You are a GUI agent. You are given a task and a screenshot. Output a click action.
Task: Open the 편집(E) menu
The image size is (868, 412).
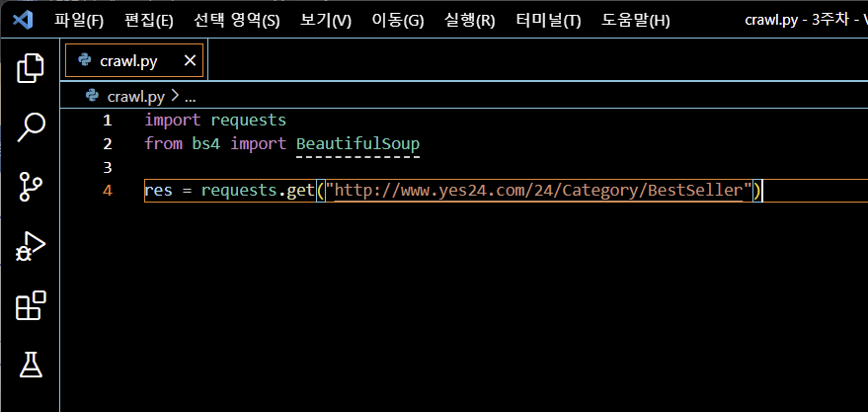[x=149, y=21]
